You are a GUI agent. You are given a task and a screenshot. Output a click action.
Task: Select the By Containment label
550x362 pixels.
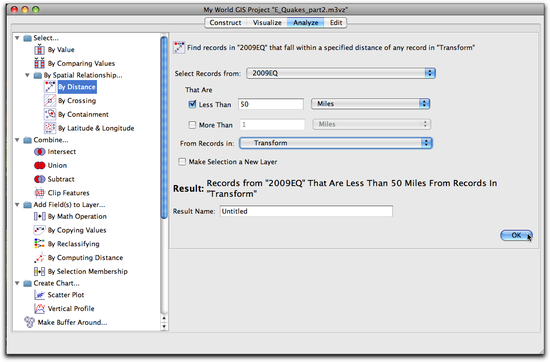[83, 114]
